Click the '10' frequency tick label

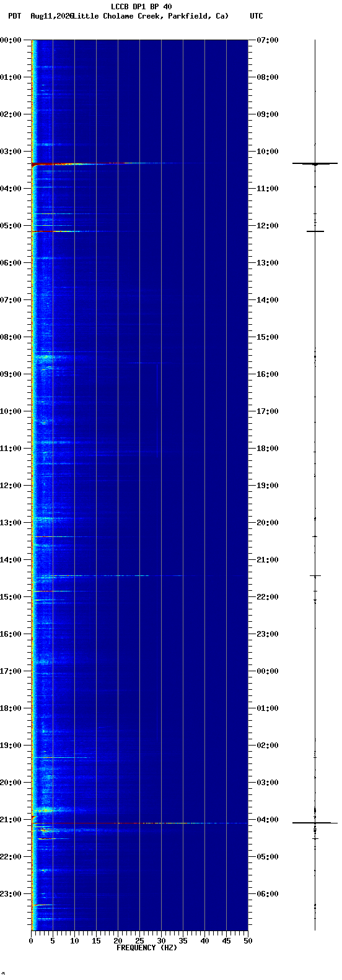[74, 941]
